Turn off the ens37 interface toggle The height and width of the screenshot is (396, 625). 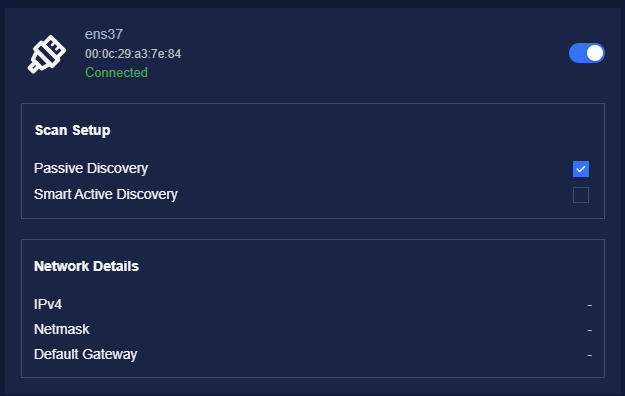pyautogui.click(x=586, y=53)
